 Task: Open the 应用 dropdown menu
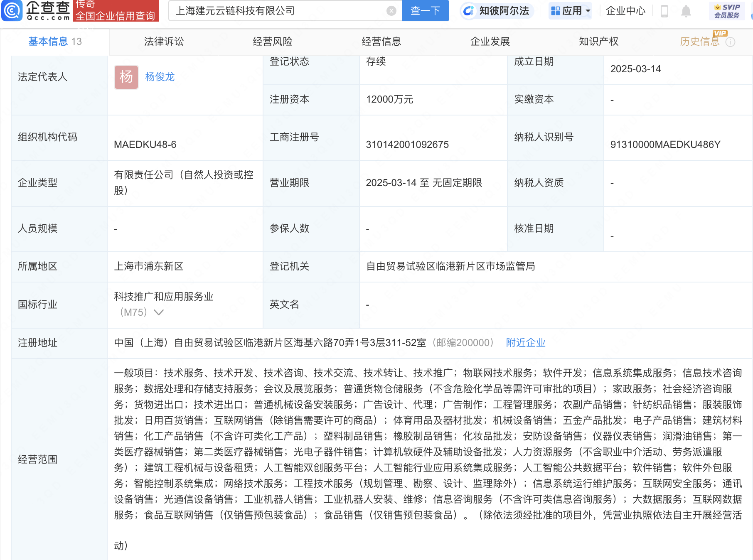point(571,11)
